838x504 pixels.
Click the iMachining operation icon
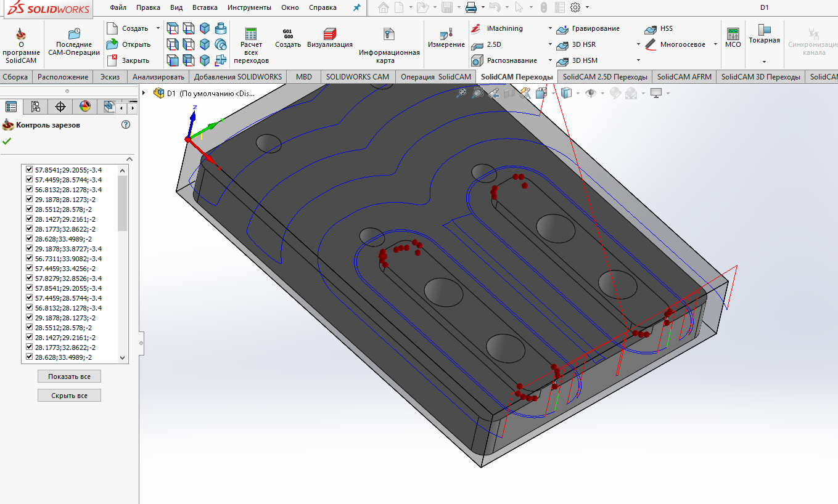pyautogui.click(x=476, y=28)
